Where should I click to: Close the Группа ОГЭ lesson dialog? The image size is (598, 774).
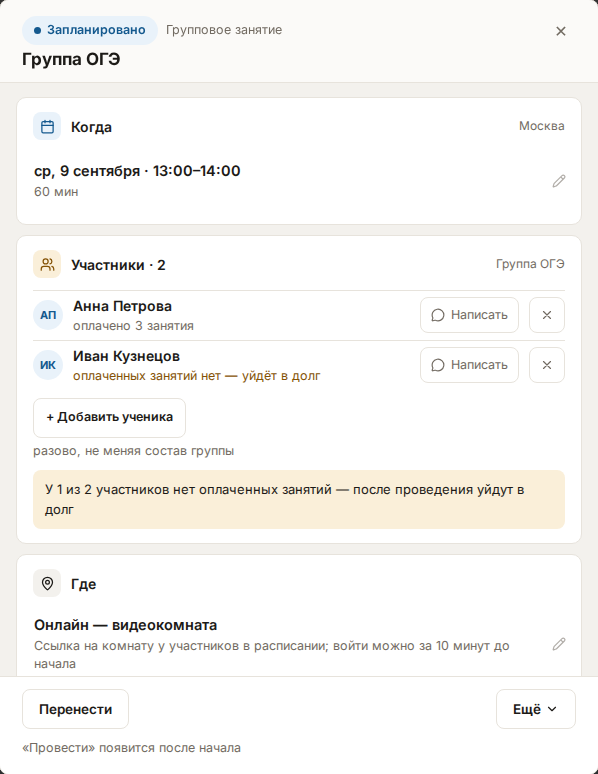(560, 31)
